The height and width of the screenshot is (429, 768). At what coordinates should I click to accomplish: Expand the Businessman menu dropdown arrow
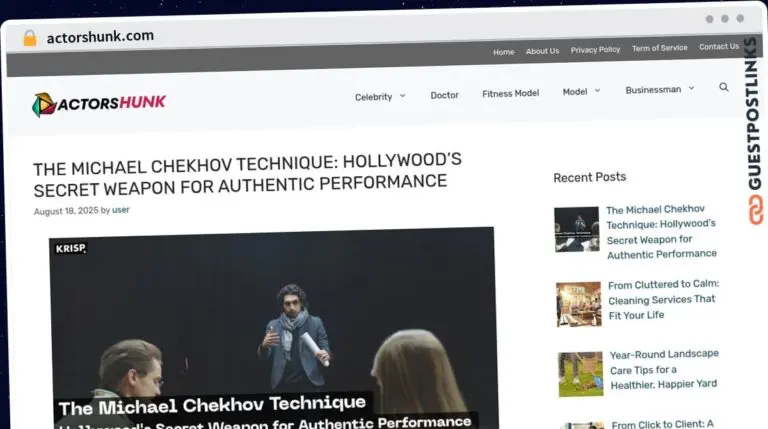pos(691,89)
